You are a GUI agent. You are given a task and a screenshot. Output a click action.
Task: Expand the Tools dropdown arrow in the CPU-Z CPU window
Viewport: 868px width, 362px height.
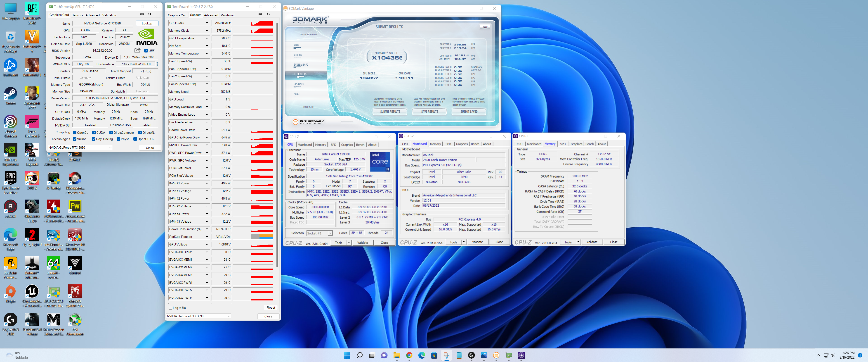tap(349, 243)
